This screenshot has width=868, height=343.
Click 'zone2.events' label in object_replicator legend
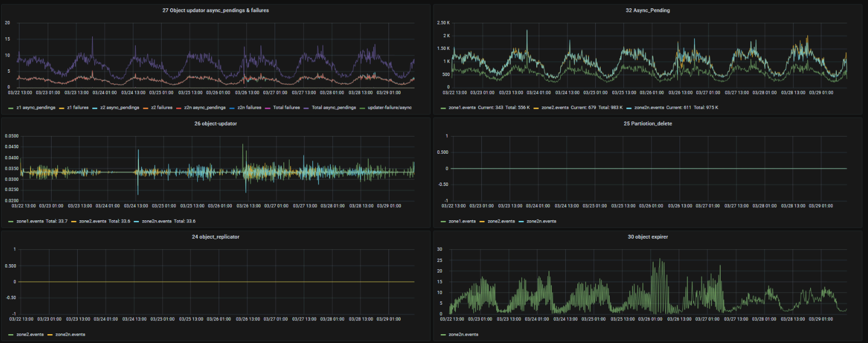31,334
